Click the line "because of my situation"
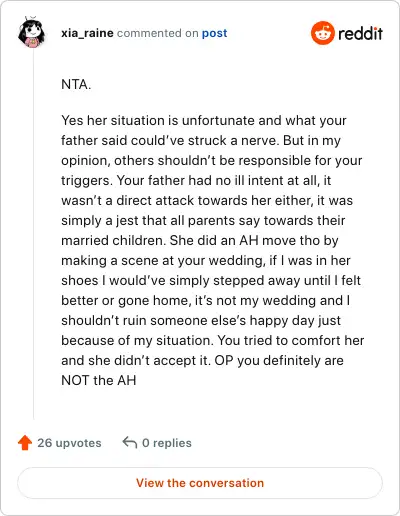This screenshot has width=400, height=516. (x=213, y=341)
